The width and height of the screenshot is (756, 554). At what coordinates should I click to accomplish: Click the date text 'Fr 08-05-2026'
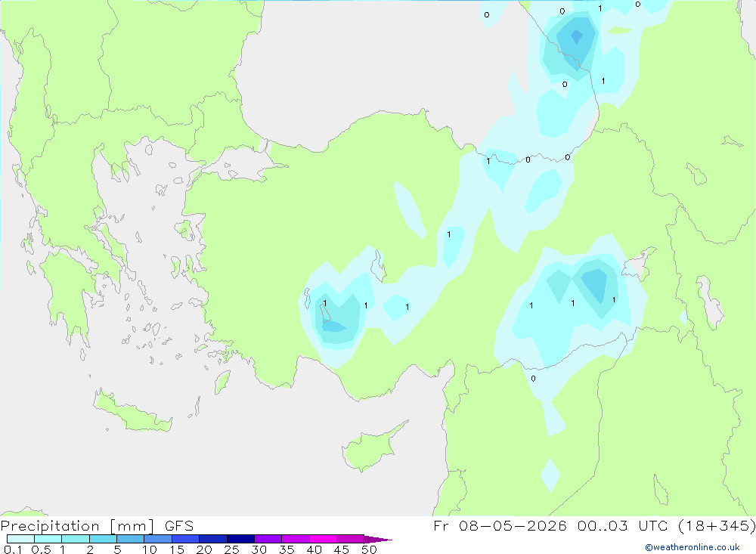point(500,525)
